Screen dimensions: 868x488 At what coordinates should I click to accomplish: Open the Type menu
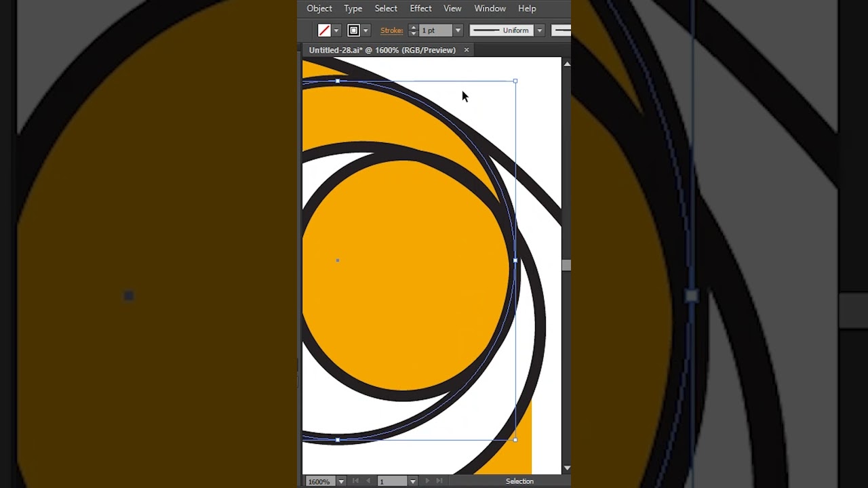pos(353,8)
